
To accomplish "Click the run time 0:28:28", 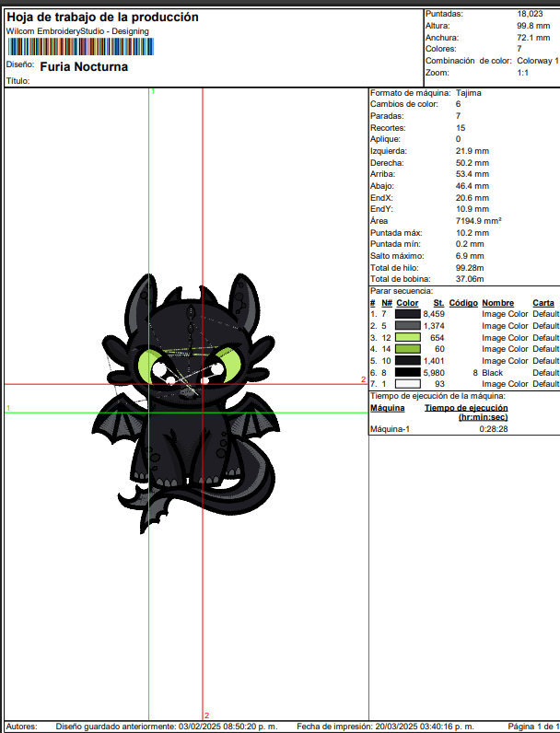I will (x=494, y=429).
